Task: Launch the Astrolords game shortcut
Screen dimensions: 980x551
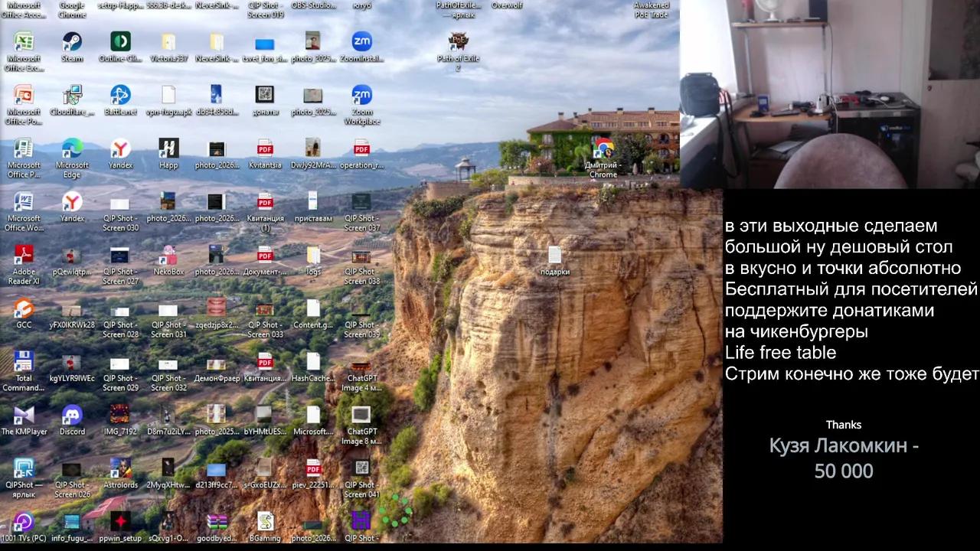Action: tap(120, 474)
